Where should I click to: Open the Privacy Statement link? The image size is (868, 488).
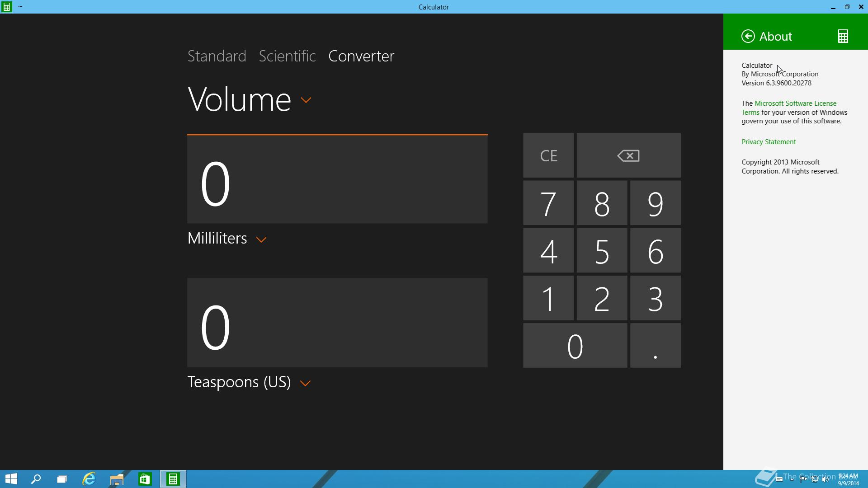(x=769, y=142)
